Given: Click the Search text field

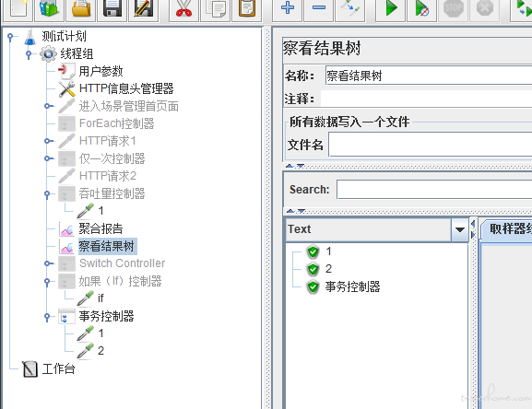Looking at the screenshot, I should pos(434,189).
